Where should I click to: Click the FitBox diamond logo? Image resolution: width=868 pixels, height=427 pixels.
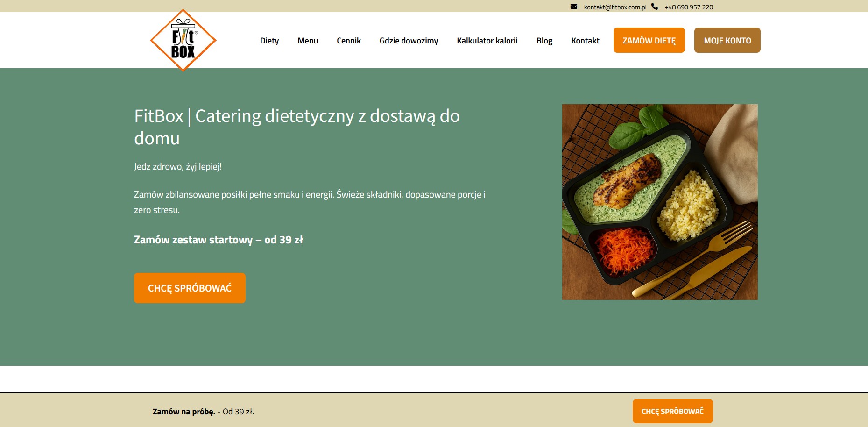coord(183,40)
